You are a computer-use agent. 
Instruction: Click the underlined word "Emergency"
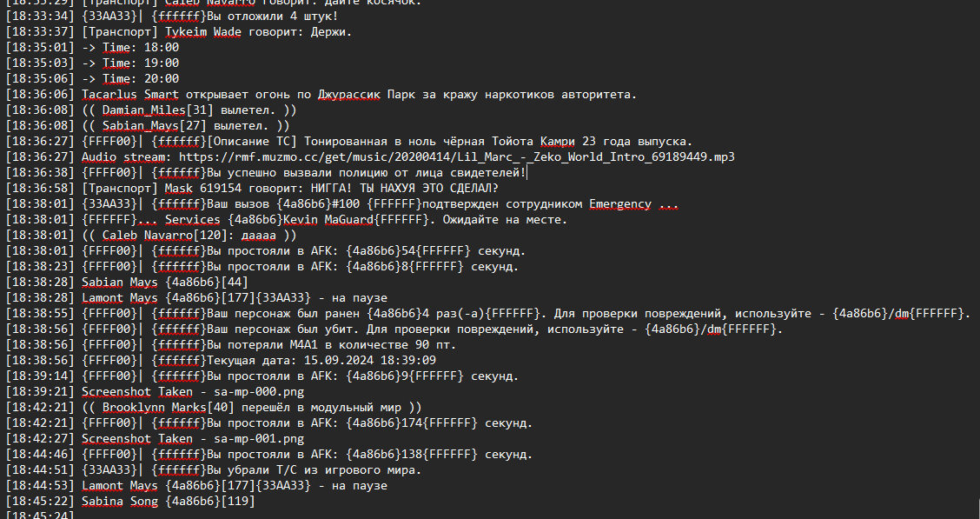coord(619,204)
